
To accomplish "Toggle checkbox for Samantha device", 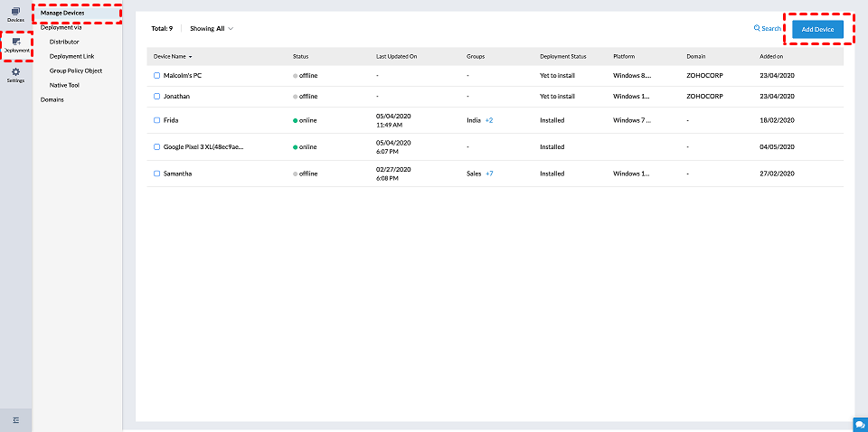I will click(x=156, y=174).
